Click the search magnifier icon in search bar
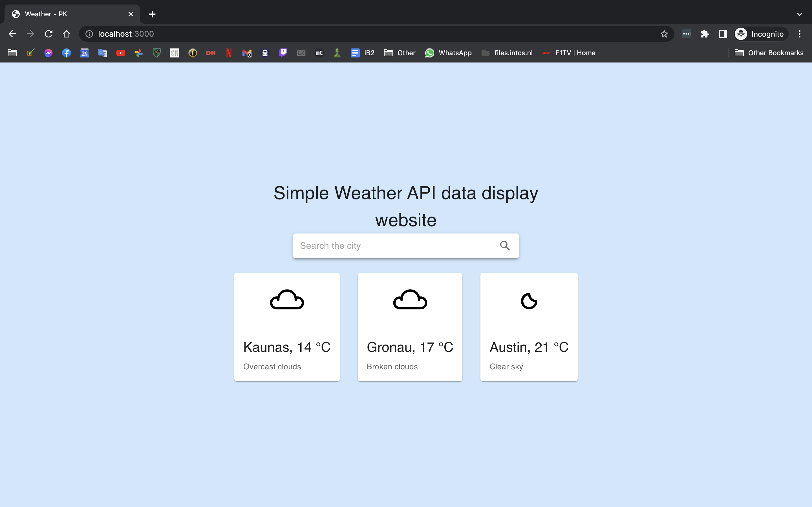812x507 pixels. (504, 245)
